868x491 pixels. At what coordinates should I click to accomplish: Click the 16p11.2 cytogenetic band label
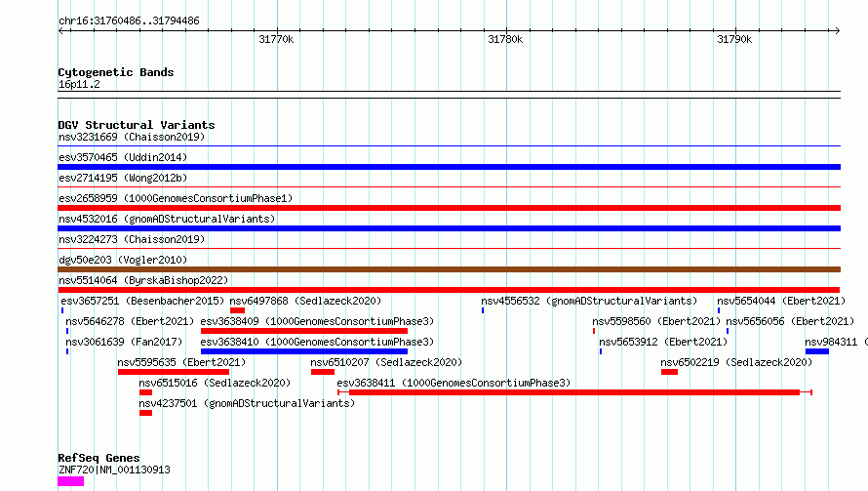pyautogui.click(x=79, y=85)
